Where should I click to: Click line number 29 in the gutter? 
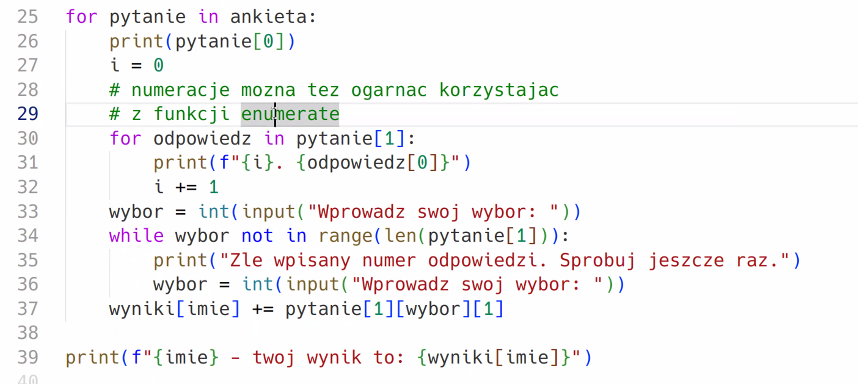[x=27, y=114]
